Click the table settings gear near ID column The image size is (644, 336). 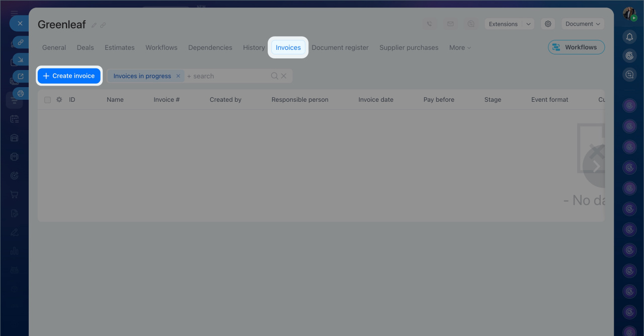pyautogui.click(x=59, y=100)
